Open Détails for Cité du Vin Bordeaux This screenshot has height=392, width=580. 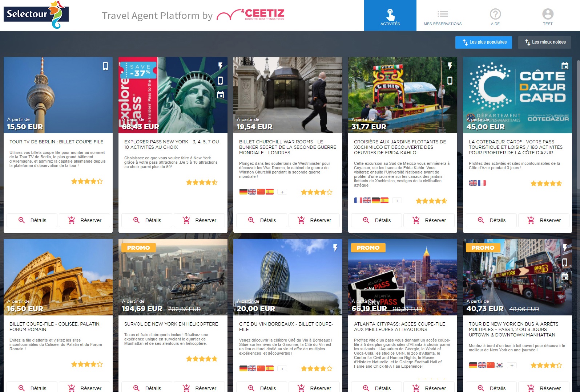(261, 387)
